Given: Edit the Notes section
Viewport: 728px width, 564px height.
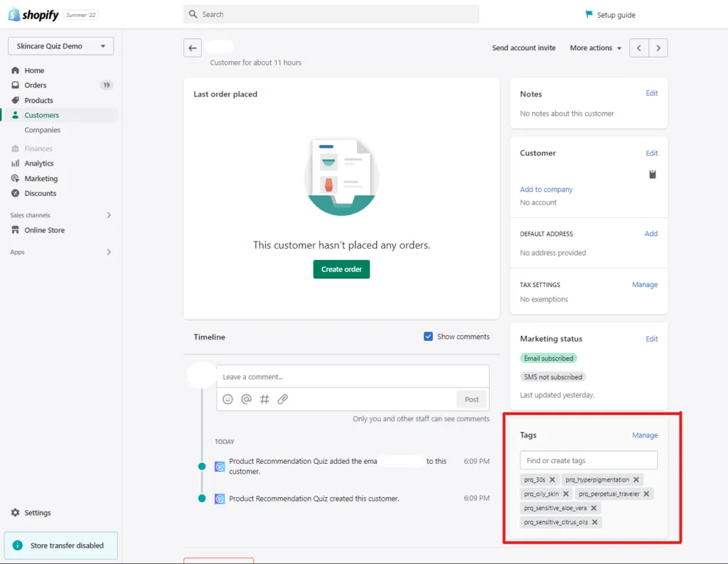Looking at the screenshot, I should coord(651,93).
